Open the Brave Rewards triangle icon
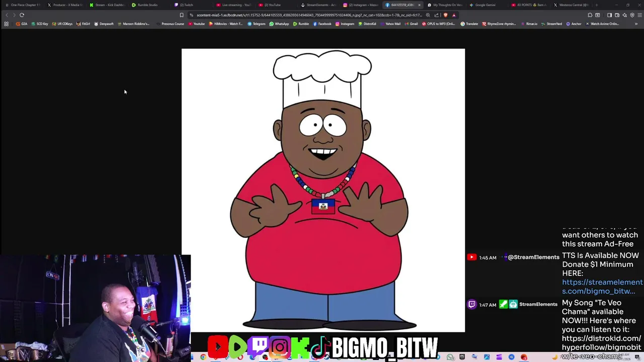The width and height of the screenshot is (644, 362). coord(454,15)
